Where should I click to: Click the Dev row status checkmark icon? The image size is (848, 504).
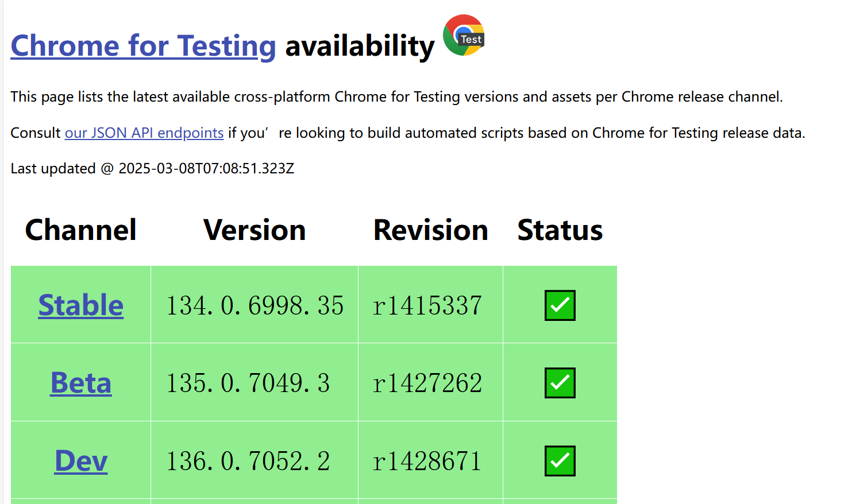coord(560,461)
